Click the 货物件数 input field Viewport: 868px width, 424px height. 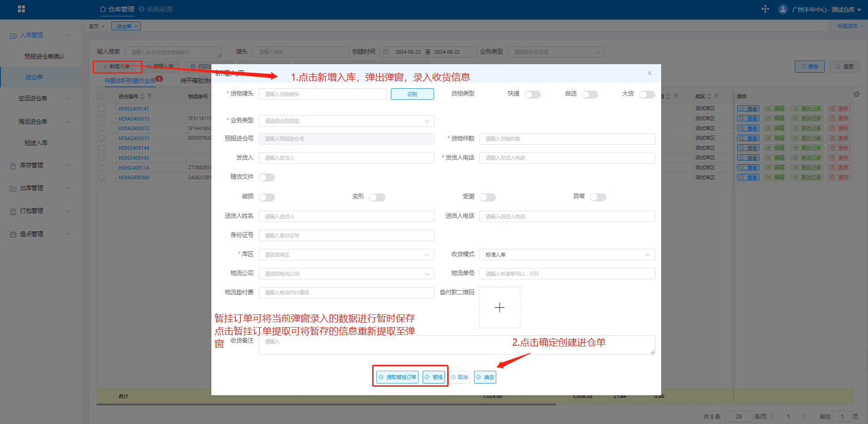567,139
